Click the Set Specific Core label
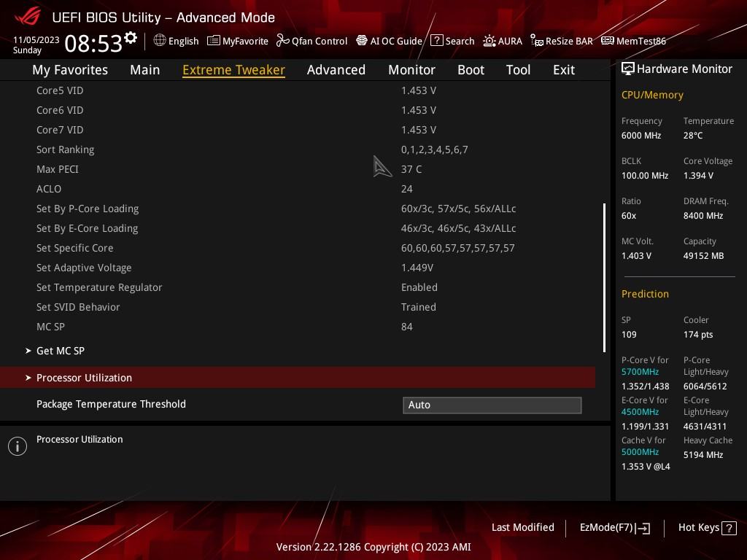 point(75,248)
